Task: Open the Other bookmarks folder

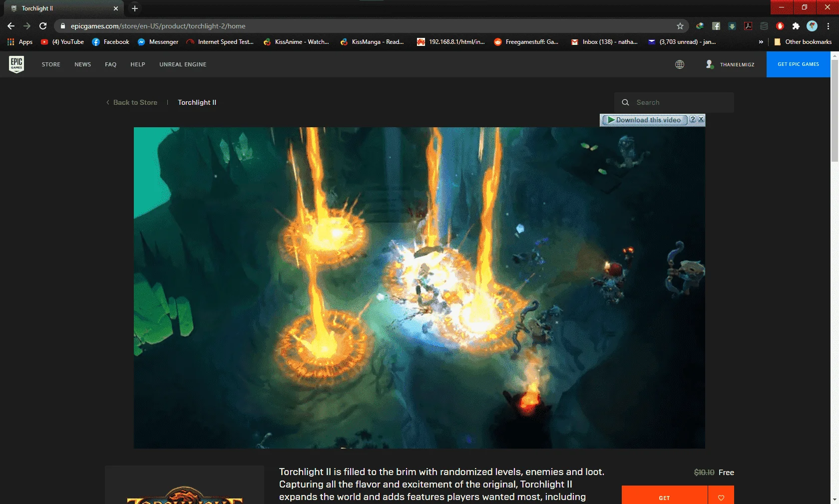Action: (803, 42)
